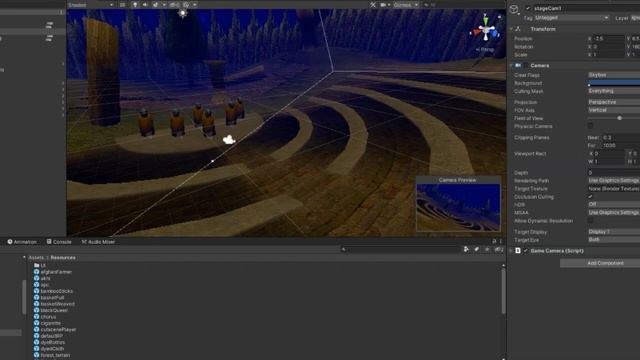Click the Project search field
Viewport: 640px width, 360px height.
pyautogui.click(x=400, y=249)
